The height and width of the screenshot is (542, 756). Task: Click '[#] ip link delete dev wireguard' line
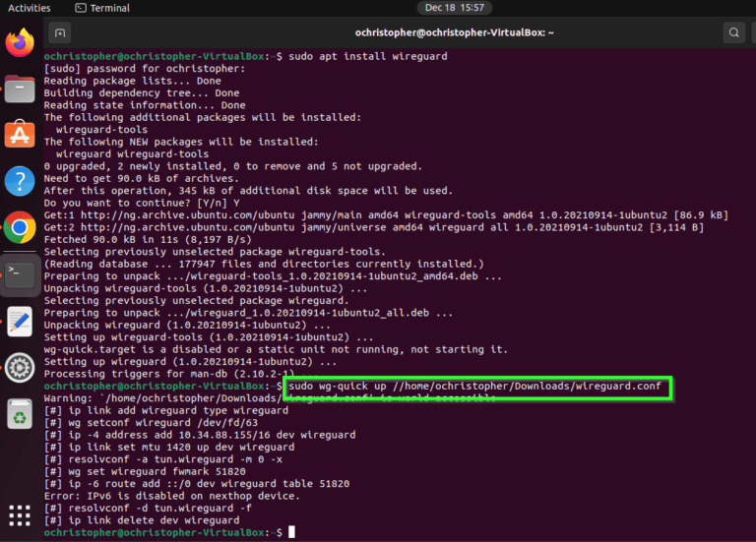(142, 520)
